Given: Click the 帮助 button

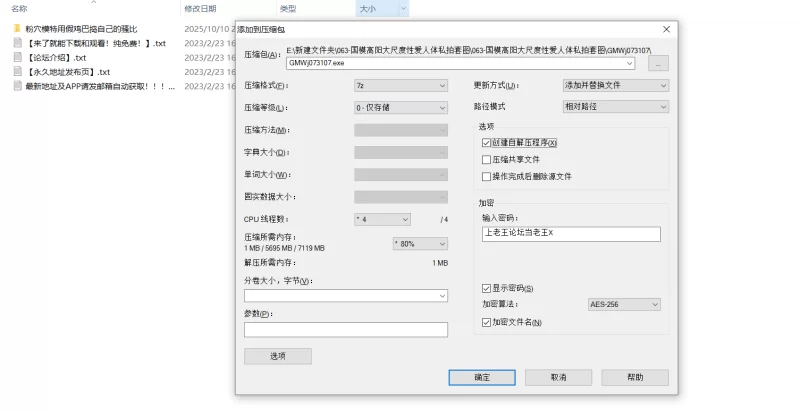Looking at the screenshot, I should click(635, 377).
